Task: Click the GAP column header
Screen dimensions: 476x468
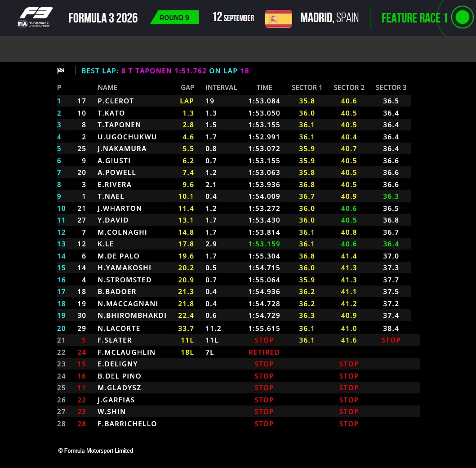Action: 187,88
